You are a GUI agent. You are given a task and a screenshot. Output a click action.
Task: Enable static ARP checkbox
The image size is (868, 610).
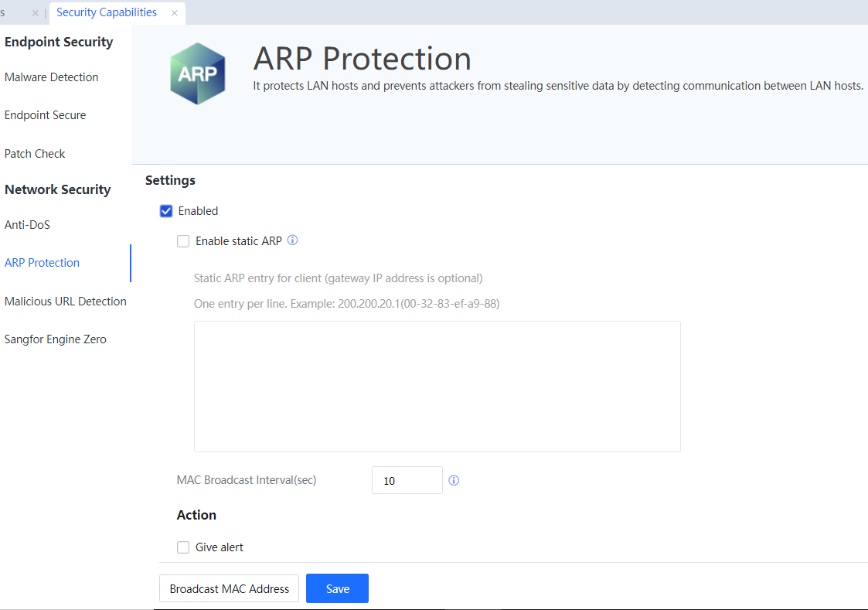click(x=183, y=241)
